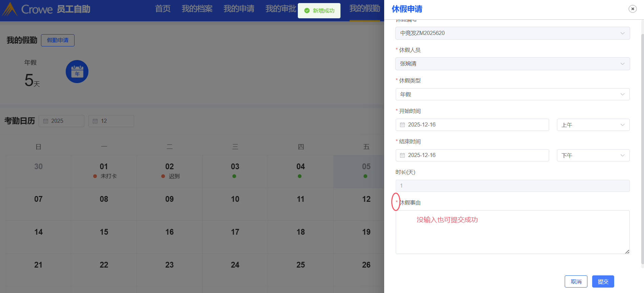Select the 我的假勤 navigation tab

pos(365,9)
